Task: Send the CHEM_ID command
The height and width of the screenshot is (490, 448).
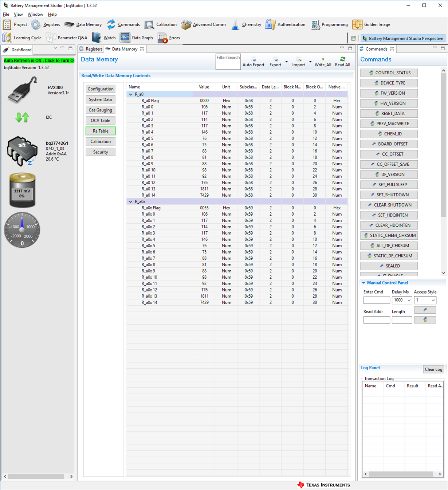Action: click(389, 134)
